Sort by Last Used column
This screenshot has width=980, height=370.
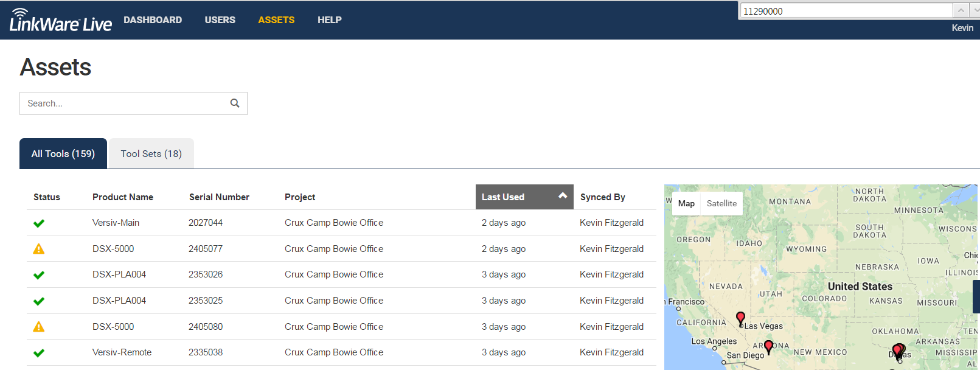(524, 197)
